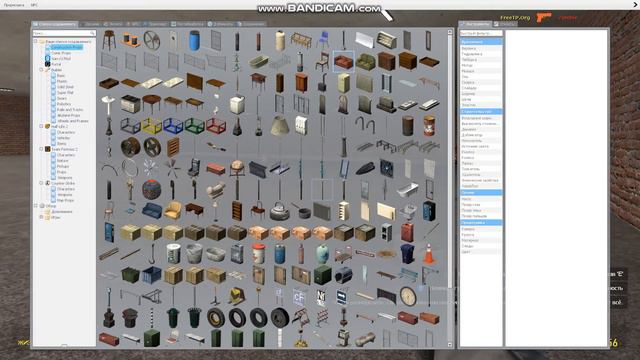Viewport: 640px width, 360px height.
Task: Spawn the spoked pulley wheel prop
Action: tap(151, 40)
